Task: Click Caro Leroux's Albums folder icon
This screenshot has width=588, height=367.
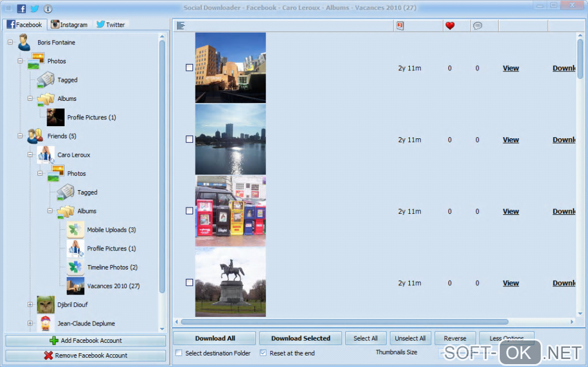Action: [x=66, y=211]
